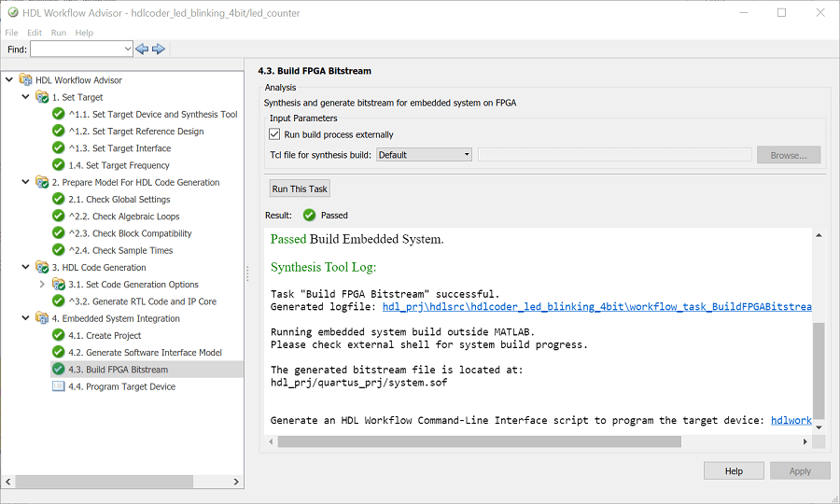Image resolution: width=840 pixels, height=504 pixels.
Task: Open the Tcl file for synthesis build dropdown
Action: (425, 155)
